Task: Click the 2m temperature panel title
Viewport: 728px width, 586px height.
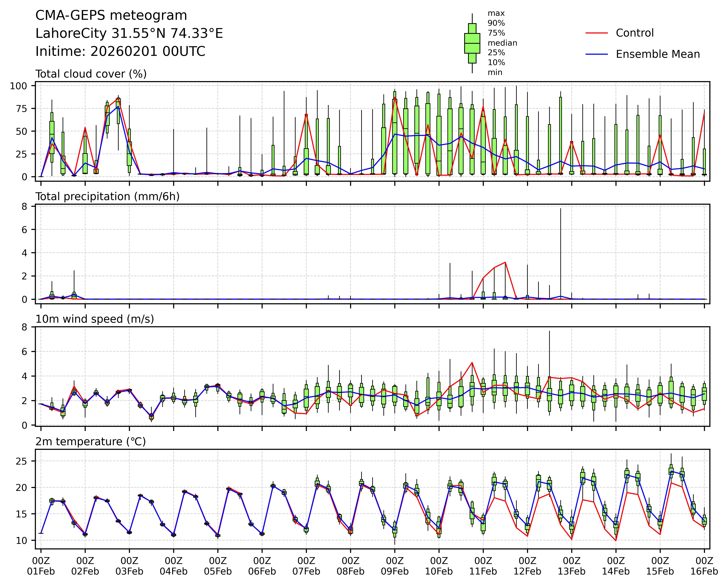Action: tap(91, 442)
